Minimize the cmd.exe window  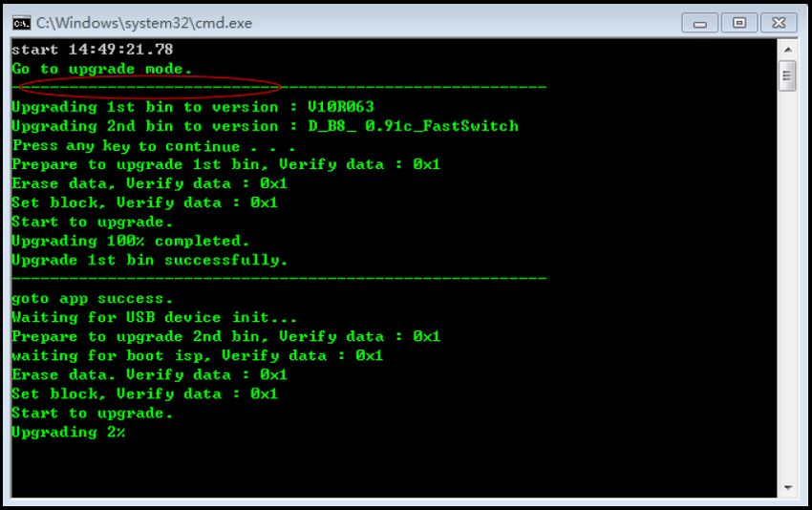point(699,23)
